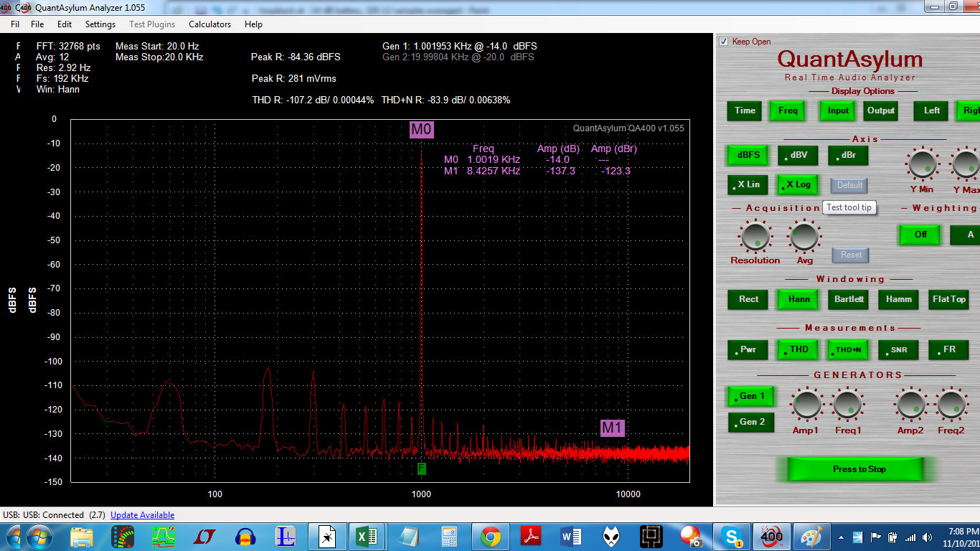
Task: Open the colorful gauge taskbar app
Action: click(x=123, y=536)
